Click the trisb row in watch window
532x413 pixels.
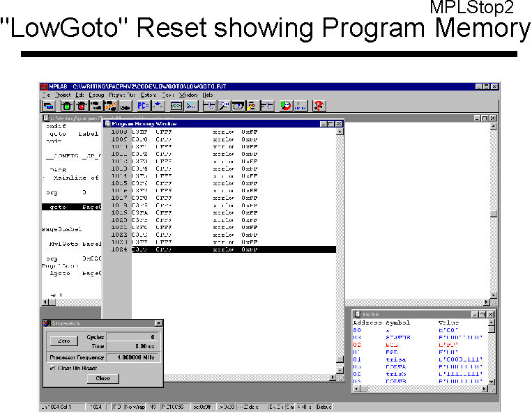pyautogui.click(x=420, y=374)
